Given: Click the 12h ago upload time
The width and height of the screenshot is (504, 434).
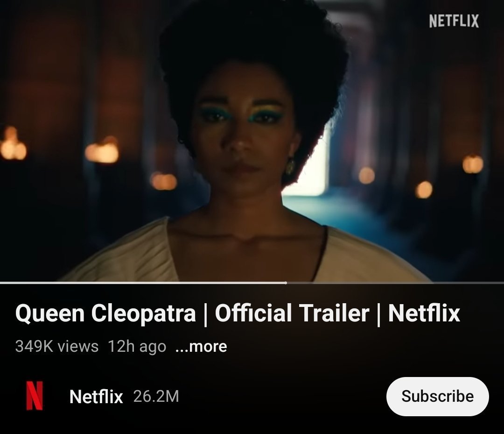Looking at the screenshot, I should [x=137, y=347].
